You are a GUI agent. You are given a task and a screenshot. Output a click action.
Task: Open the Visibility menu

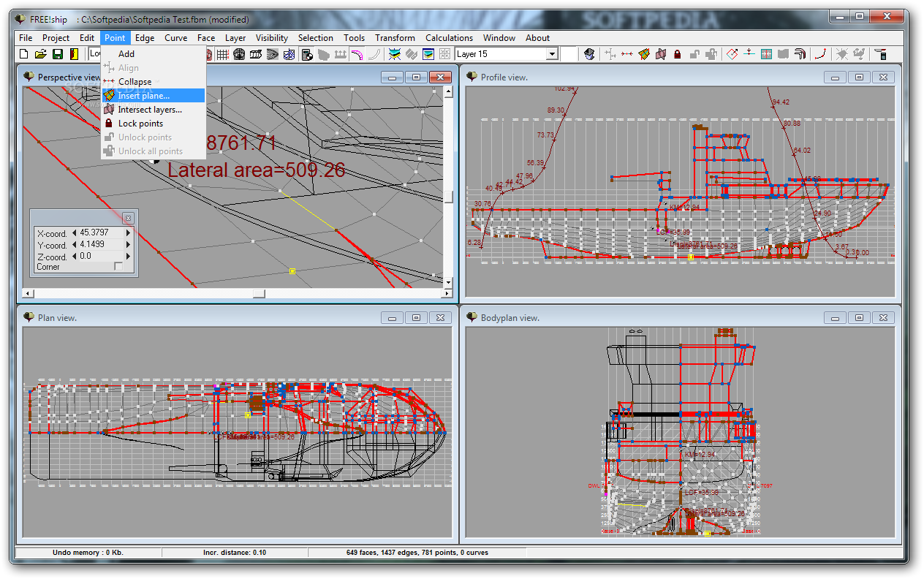(271, 38)
